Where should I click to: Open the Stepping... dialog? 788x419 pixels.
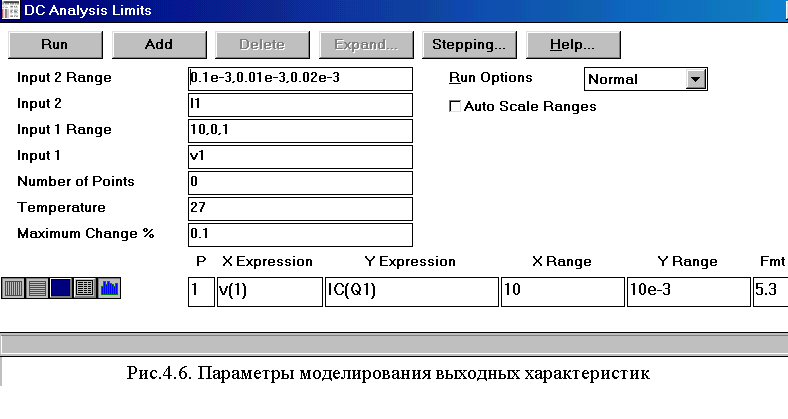[469, 45]
